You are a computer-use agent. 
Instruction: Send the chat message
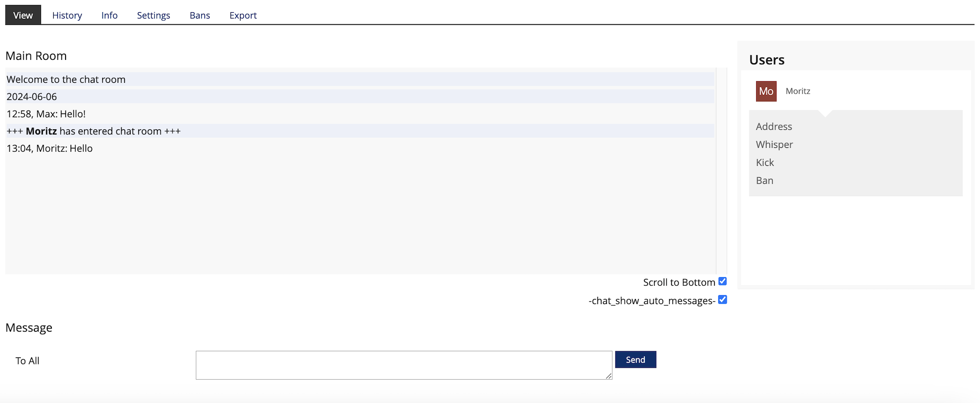coord(635,360)
